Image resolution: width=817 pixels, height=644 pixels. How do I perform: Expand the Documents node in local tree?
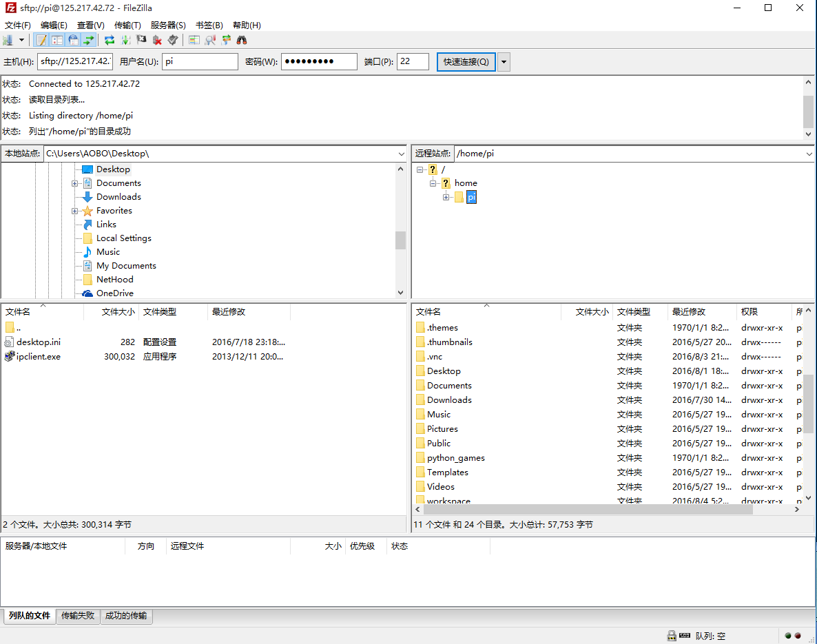pyautogui.click(x=74, y=183)
